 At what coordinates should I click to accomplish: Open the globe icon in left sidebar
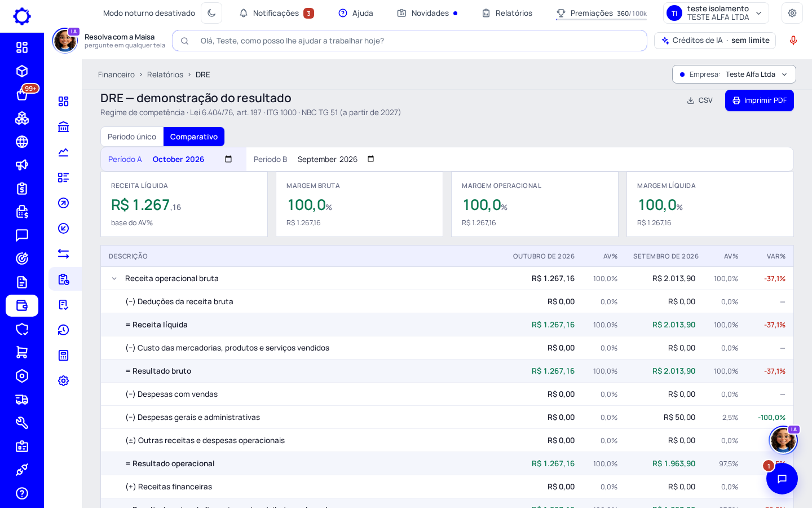(x=22, y=142)
